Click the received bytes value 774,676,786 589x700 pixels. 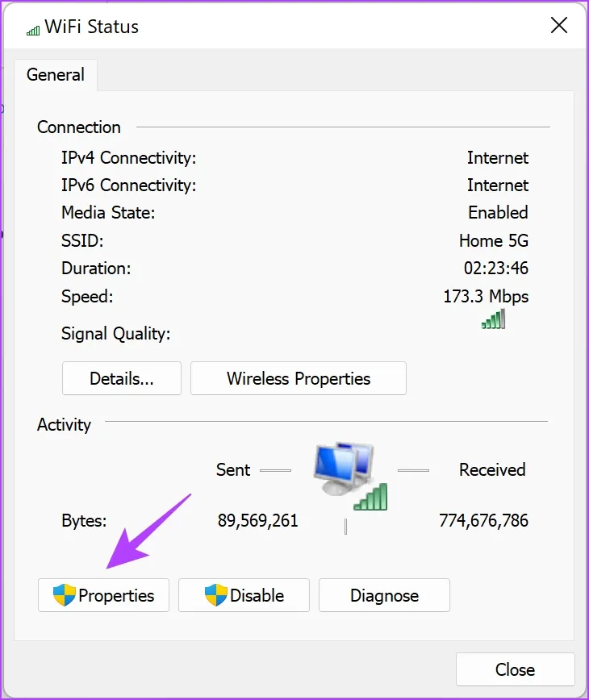point(483,521)
